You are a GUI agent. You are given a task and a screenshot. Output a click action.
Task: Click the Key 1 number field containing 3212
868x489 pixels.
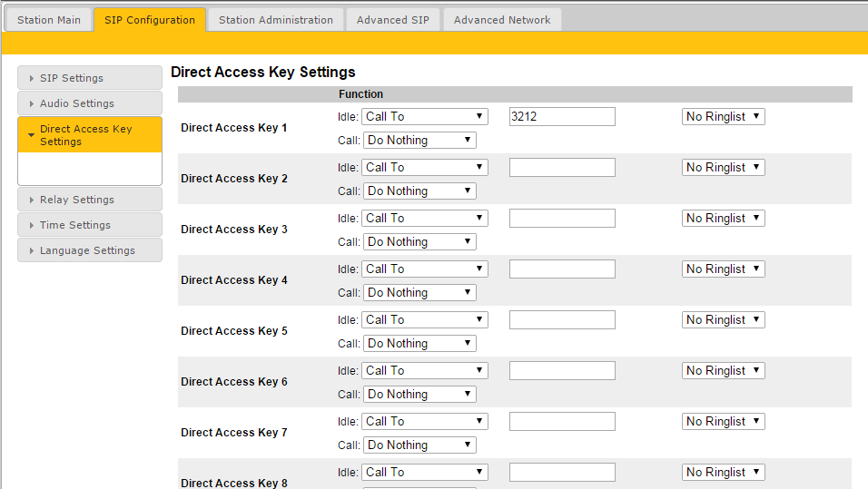click(562, 116)
